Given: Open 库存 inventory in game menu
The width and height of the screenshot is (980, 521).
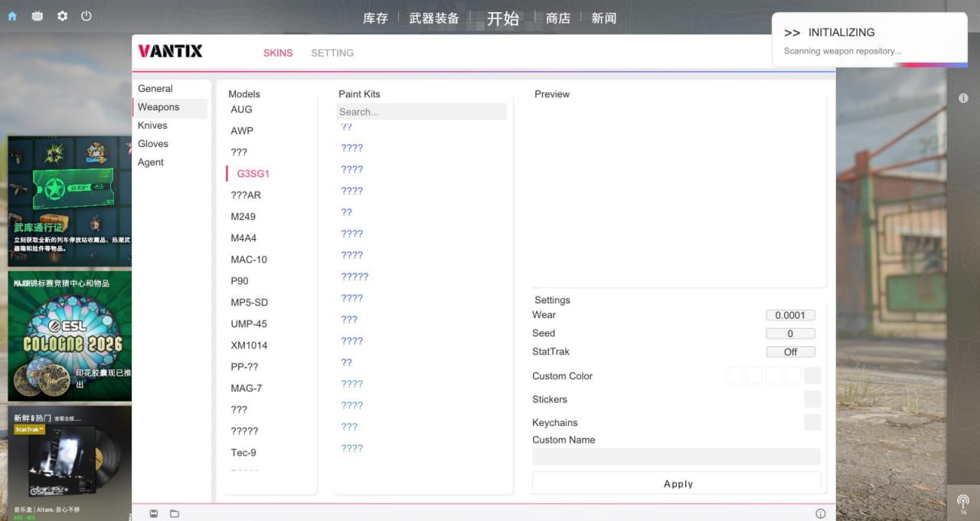Looking at the screenshot, I should 375,18.
